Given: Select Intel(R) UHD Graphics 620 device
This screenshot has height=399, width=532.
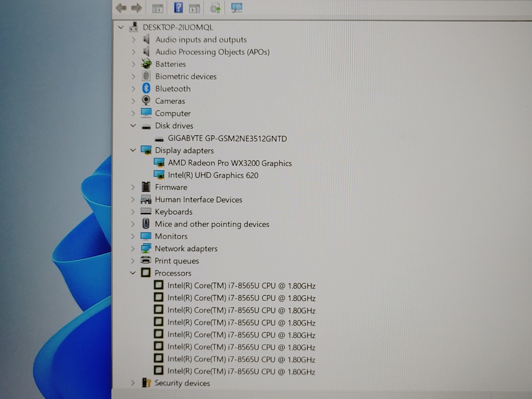Looking at the screenshot, I should tap(213, 175).
